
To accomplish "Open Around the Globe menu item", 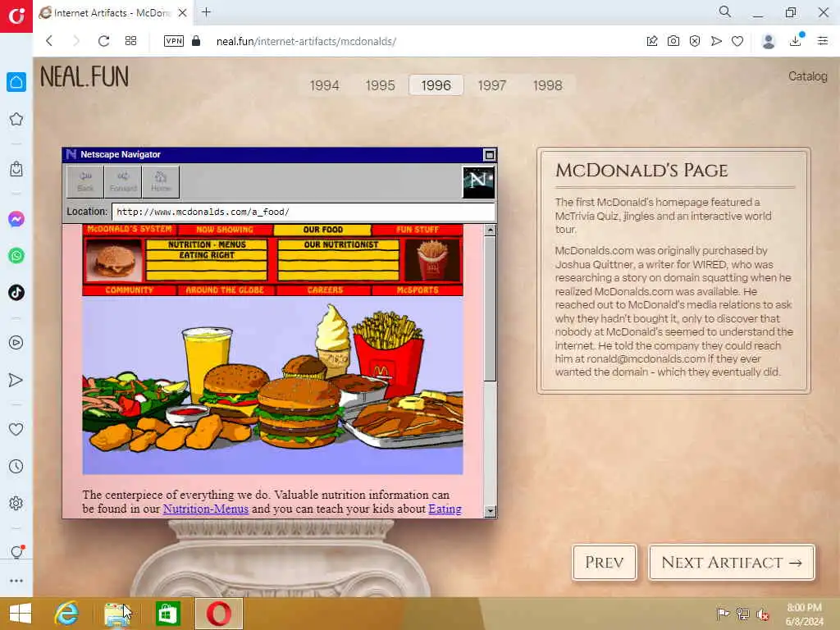I will (225, 290).
